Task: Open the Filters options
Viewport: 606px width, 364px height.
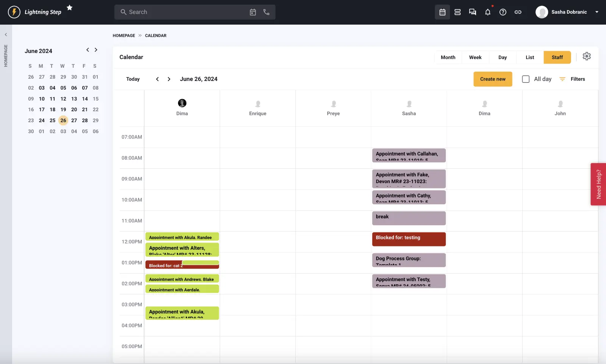Action: (x=573, y=79)
